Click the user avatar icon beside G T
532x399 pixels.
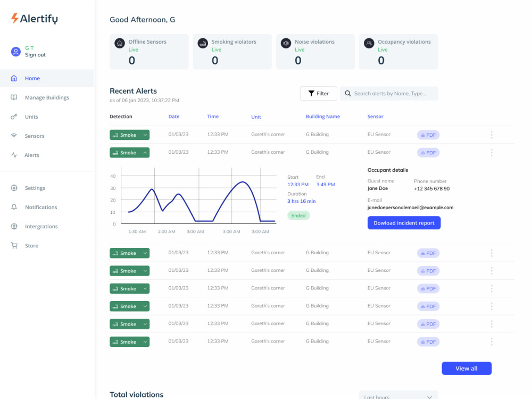tap(15, 52)
